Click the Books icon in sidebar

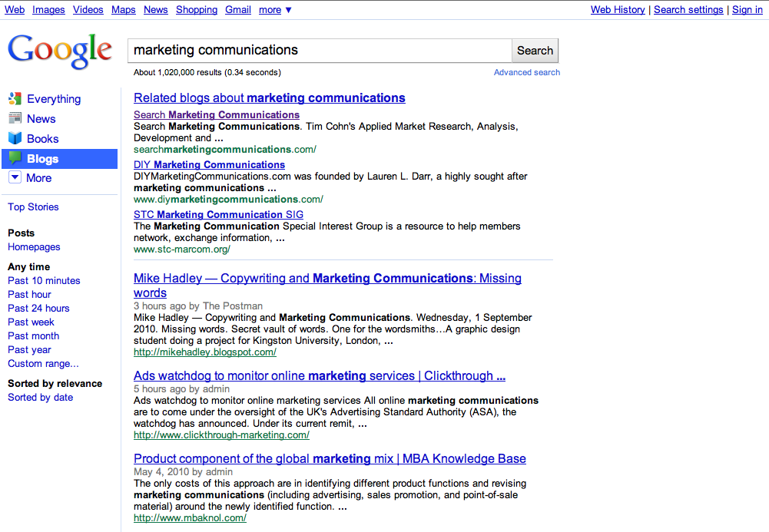pyautogui.click(x=15, y=139)
